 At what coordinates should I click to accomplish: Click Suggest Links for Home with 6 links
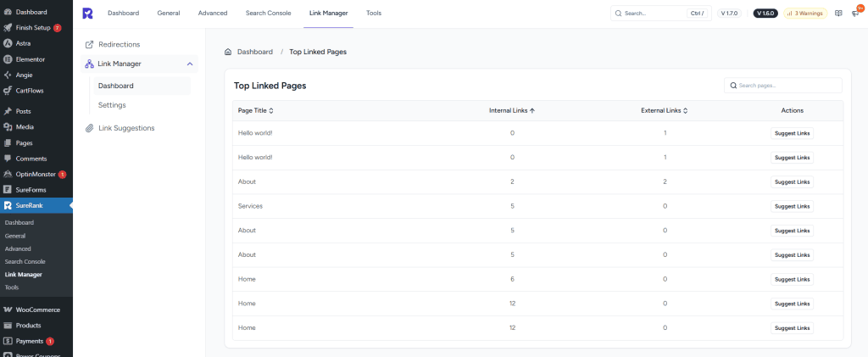tap(793, 280)
